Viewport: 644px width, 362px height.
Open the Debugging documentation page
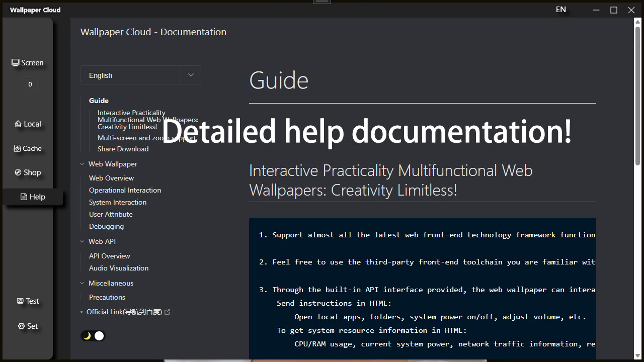click(106, 226)
